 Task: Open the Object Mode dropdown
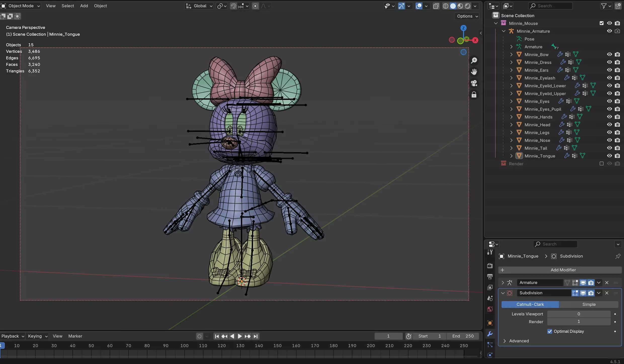pos(21,6)
